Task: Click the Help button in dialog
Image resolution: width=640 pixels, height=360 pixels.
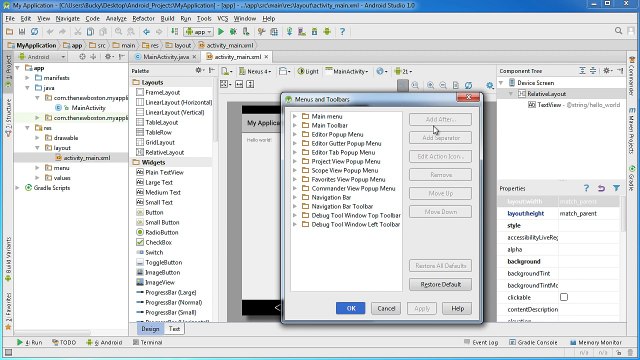Action: pyautogui.click(x=457, y=308)
